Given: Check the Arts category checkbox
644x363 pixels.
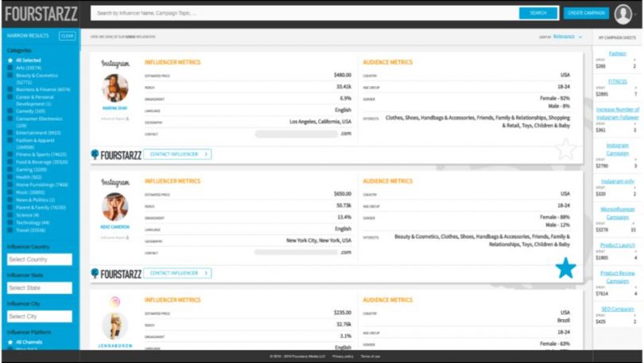Looking at the screenshot, I should pos(10,68).
